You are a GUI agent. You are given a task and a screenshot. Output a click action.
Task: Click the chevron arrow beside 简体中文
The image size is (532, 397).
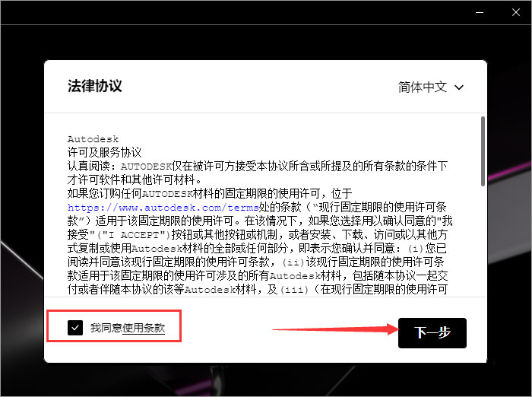pyautogui.click(x=459, y=87)
